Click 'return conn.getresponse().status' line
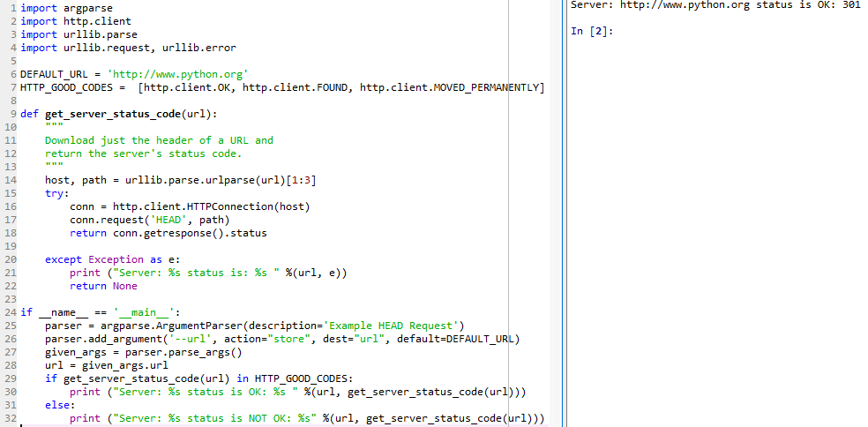 pyautogui.click(x=168, y=233)
